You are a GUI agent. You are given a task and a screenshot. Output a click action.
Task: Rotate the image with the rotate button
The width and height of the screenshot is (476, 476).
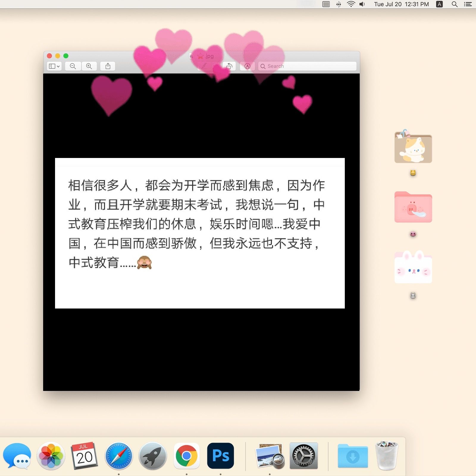click(x=229, y=66)
